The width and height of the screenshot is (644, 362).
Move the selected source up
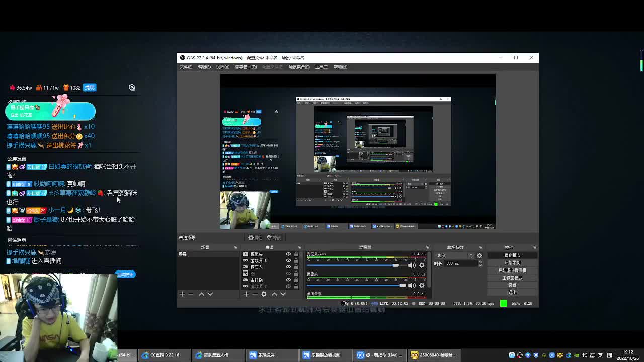tap(274, 294)
